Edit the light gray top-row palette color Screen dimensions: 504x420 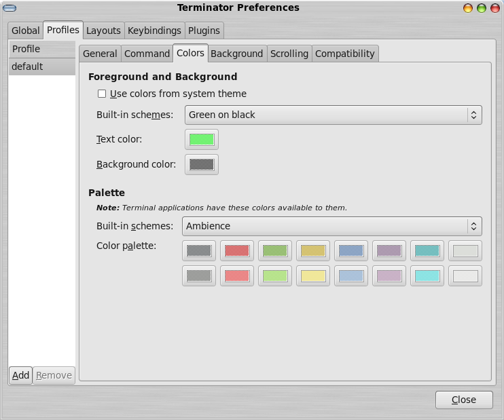(465, 251)
